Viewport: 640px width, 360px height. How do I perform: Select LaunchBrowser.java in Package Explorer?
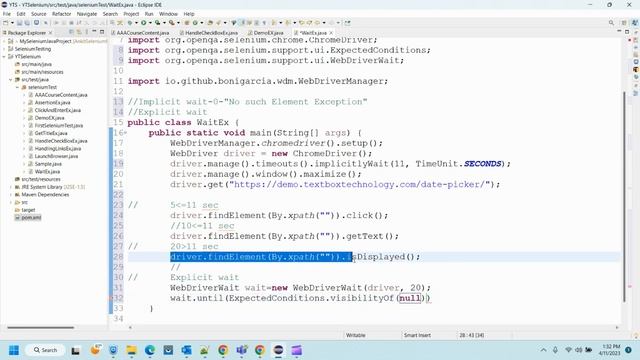click(x=56, y=156)
